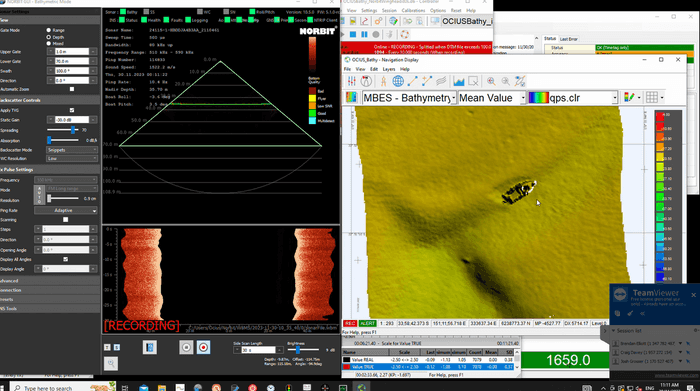Open the Calibrations menu in Controller window
This screenshot has width=700, height=391.
click(413, 10)
